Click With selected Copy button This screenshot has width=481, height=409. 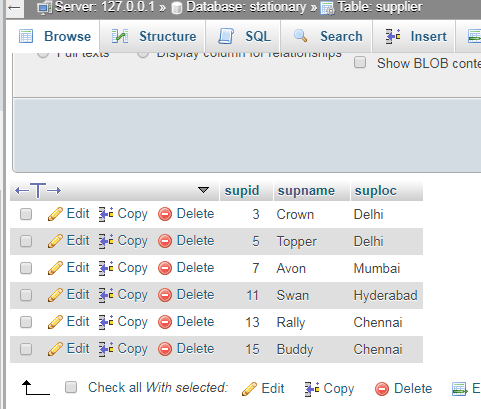pos(329,388)
